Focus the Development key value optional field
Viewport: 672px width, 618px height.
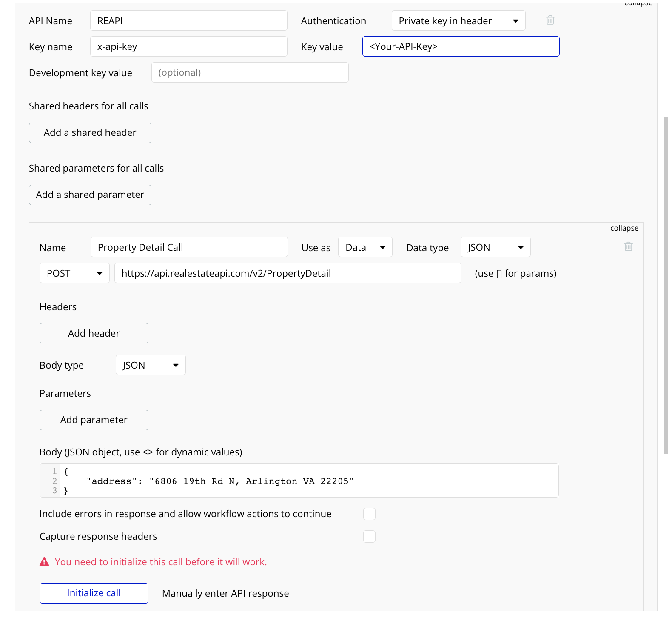250,72
